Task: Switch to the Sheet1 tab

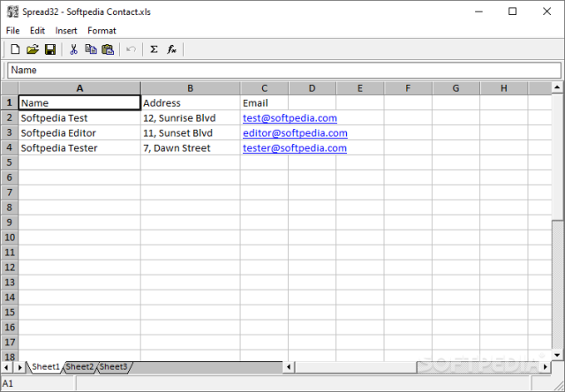Action: tap(45, 367)
